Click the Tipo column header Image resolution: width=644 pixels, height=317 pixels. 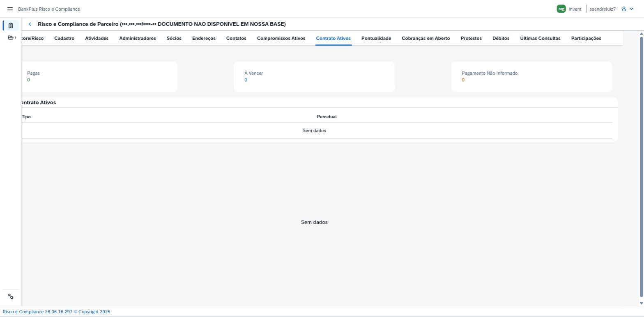pyautogui.click(x=26, y=117)
